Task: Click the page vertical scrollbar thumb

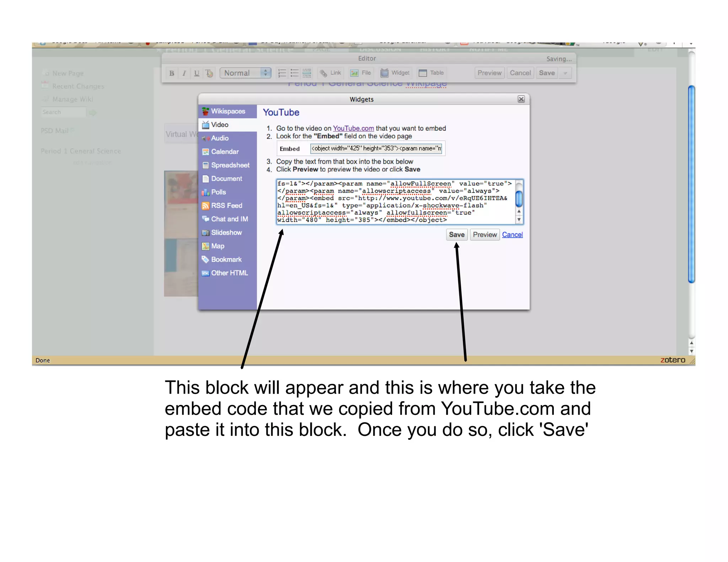Action: 691,184
